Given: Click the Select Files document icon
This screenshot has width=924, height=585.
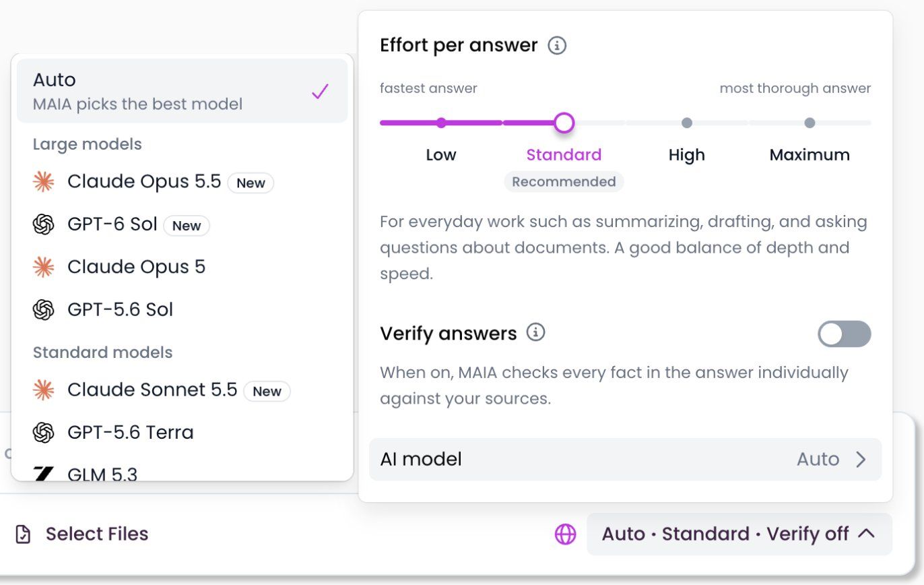Looking at the screenshot, I should [x=24, y=534].
